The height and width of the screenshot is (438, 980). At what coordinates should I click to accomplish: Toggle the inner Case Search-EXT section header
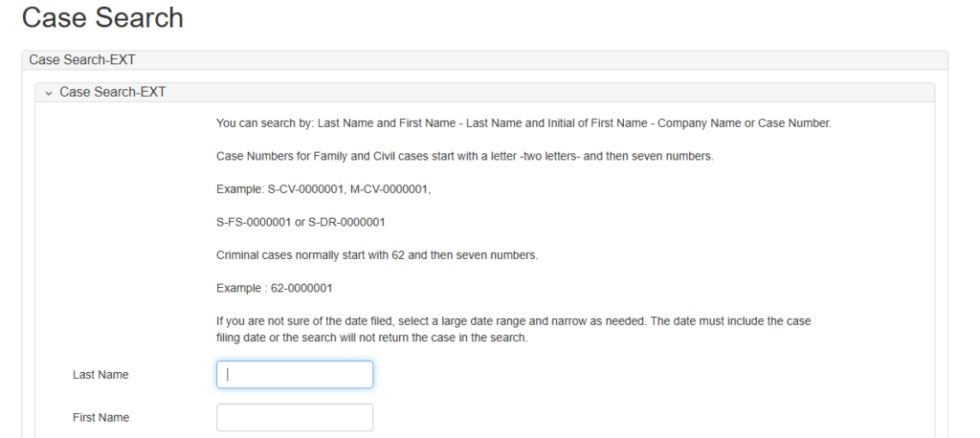113,93
